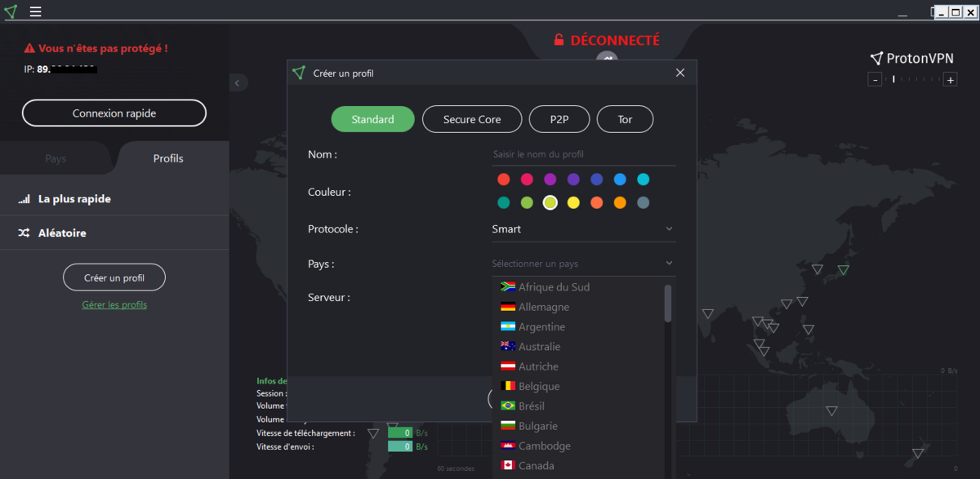Viewport: 980px width, 479px height.
Task: Open the hamburger menu in title bar
Action: [x=35, y=12]
